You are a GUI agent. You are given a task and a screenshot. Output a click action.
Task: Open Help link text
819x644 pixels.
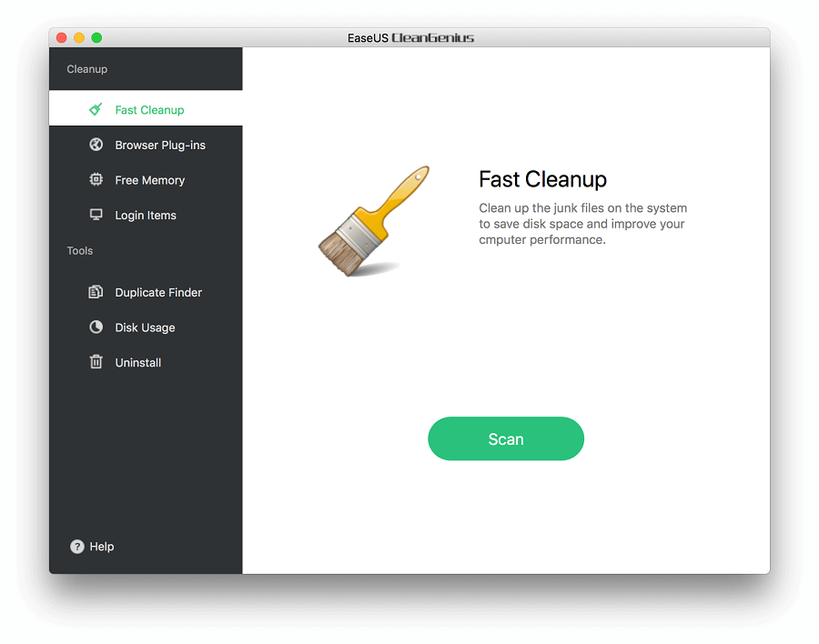click(x=102, y=547)
